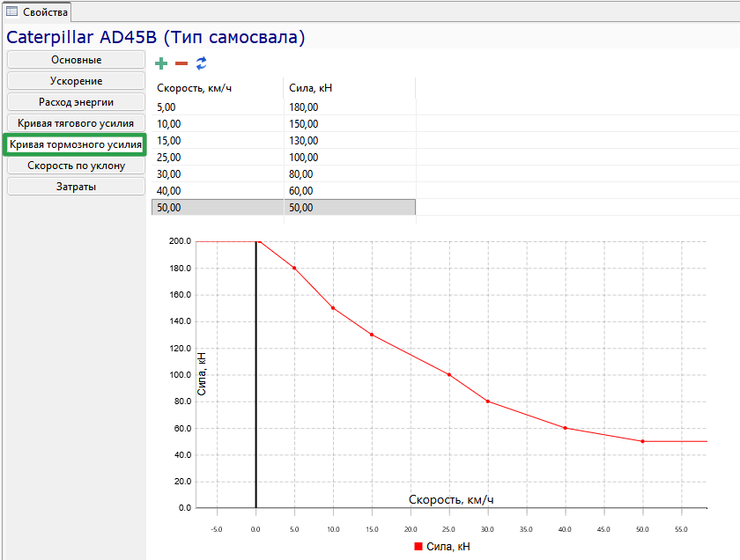
Task: Click the red minus remove-row icon
Action: pos(181,63)
